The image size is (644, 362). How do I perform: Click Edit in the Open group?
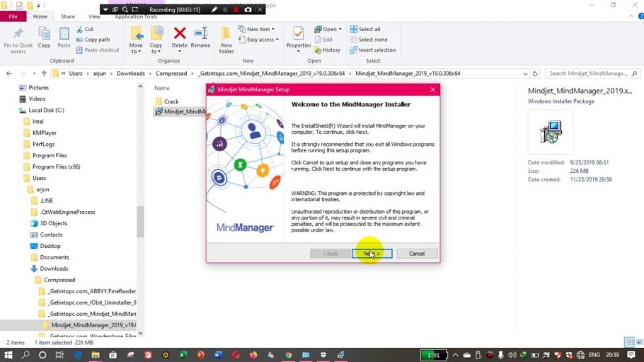click(323, 40)
